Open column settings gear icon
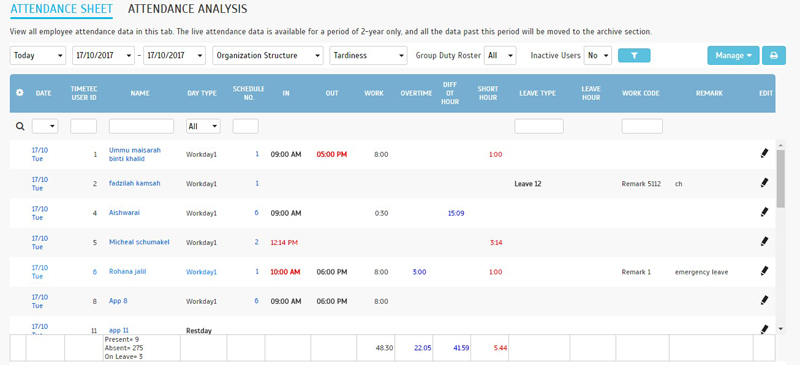The image size is (800, 365). point(19,93)
